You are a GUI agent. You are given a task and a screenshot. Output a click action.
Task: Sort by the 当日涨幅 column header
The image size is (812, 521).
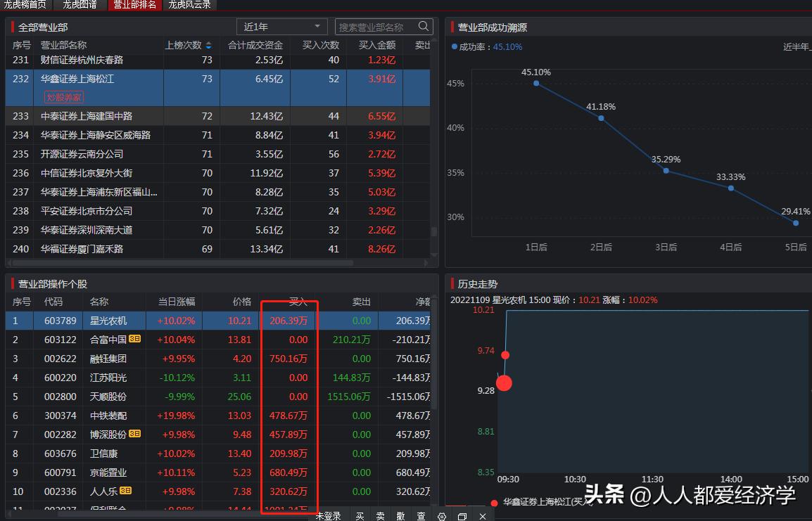(x=177, y=302)
